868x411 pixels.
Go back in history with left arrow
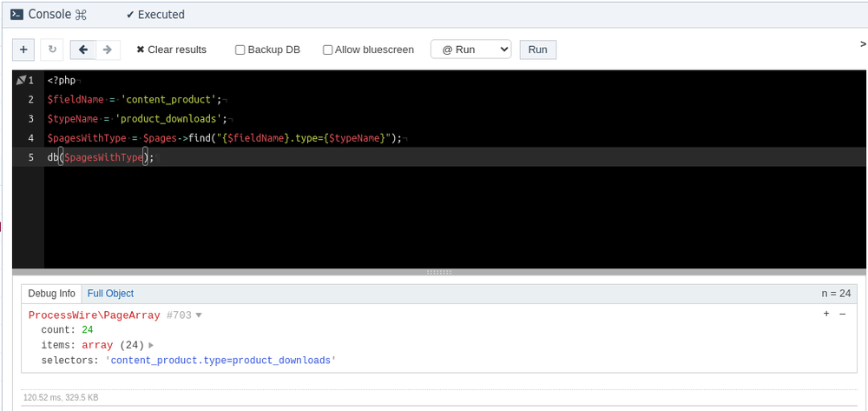[83, 50]
